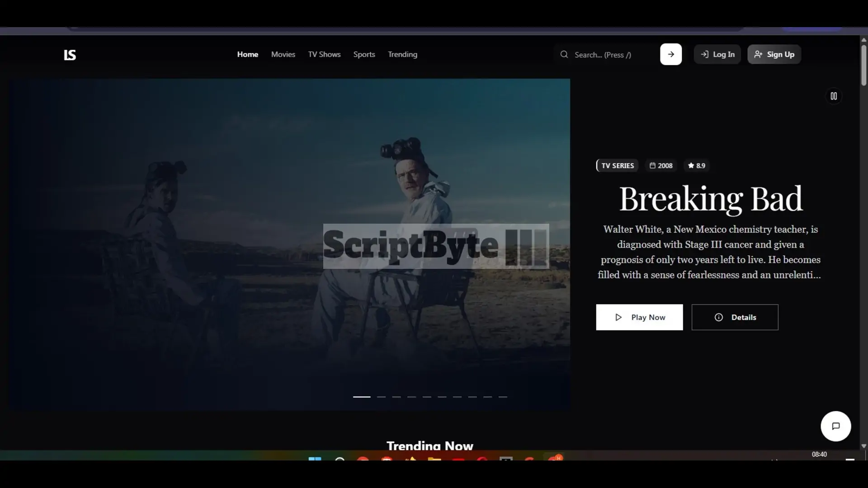868x488 pixels.
Task: Open the TV Shows page
Action: tap(324, 54)
